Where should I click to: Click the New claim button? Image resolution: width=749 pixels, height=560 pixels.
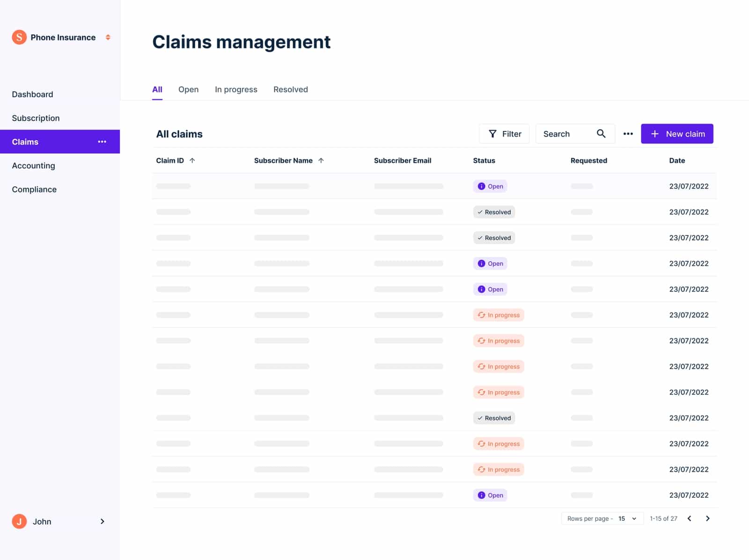click(677, 133)
